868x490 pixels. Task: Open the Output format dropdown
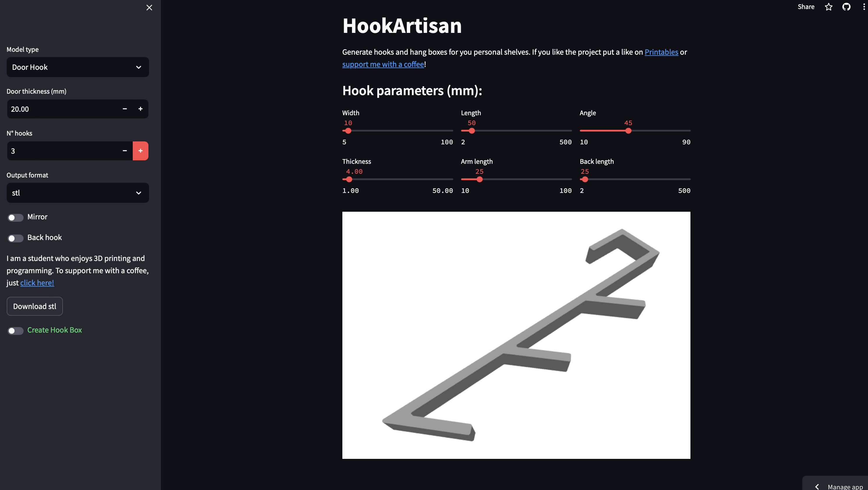(77, 193)
